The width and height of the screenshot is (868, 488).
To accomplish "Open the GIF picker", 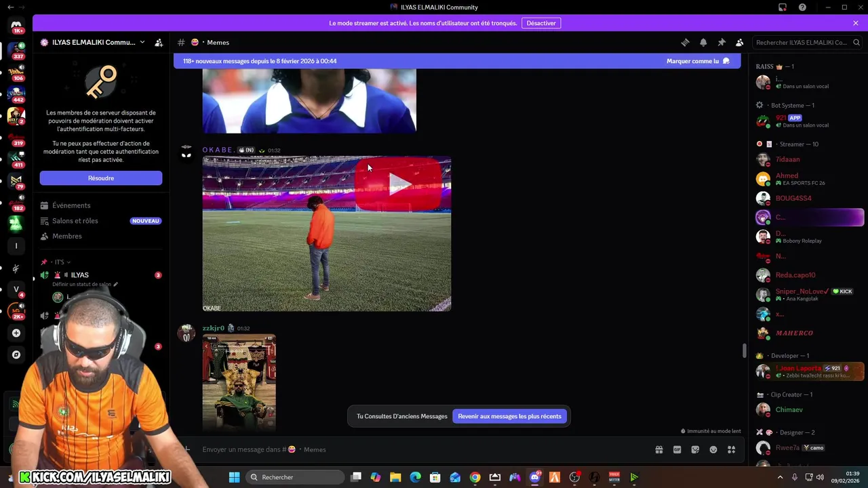I will click(x=677, y=449).
